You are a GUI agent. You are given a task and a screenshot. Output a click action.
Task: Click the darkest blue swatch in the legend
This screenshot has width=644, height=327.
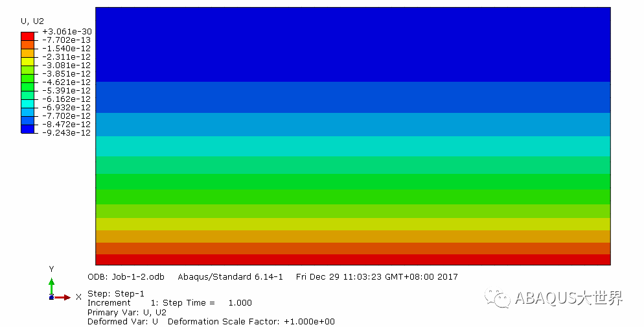pyautogui.click(x=27, y=128)
